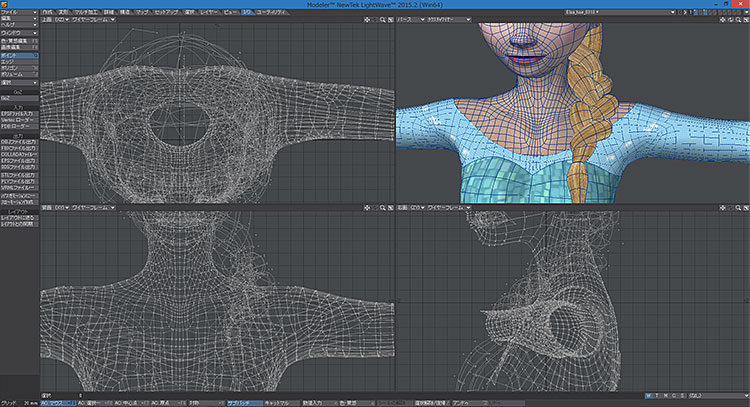Open テクスチャワイヤー style dropdown in perspective viewport

[448, 20]
